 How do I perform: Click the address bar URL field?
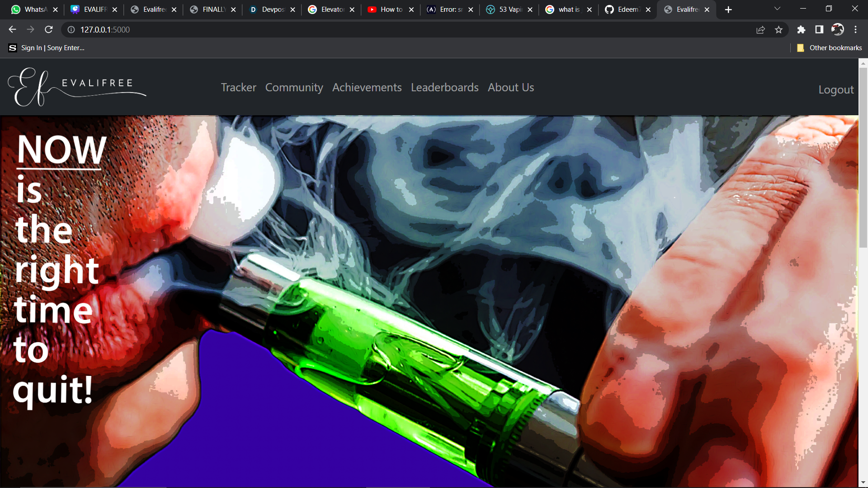[x=316, y=29]
